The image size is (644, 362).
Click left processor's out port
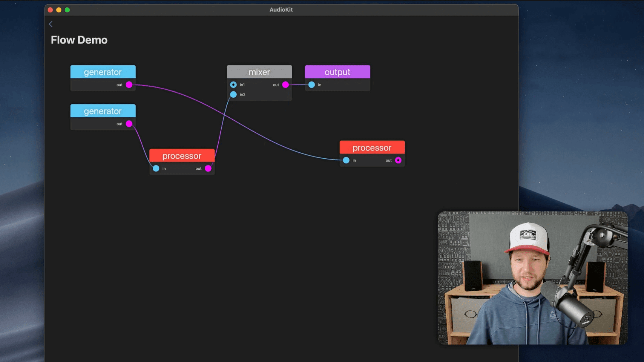(x=208, y=169)
